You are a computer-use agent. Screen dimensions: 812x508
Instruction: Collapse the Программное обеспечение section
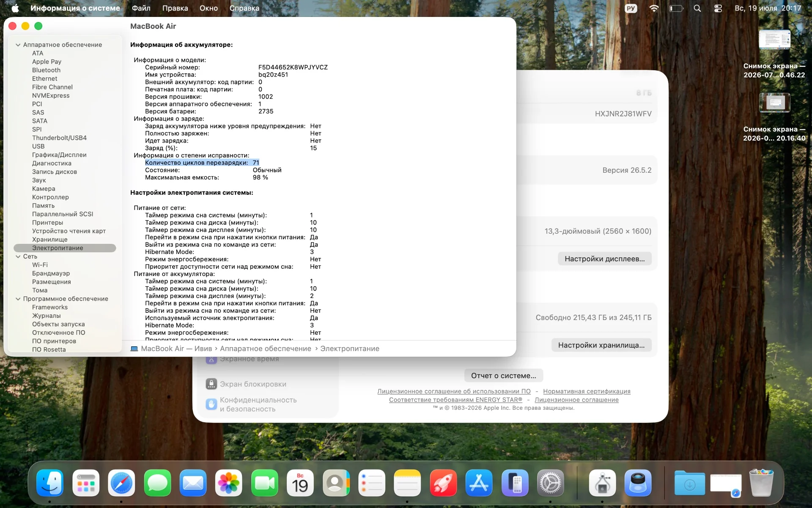pyautogui.click(x=18, y=299)
